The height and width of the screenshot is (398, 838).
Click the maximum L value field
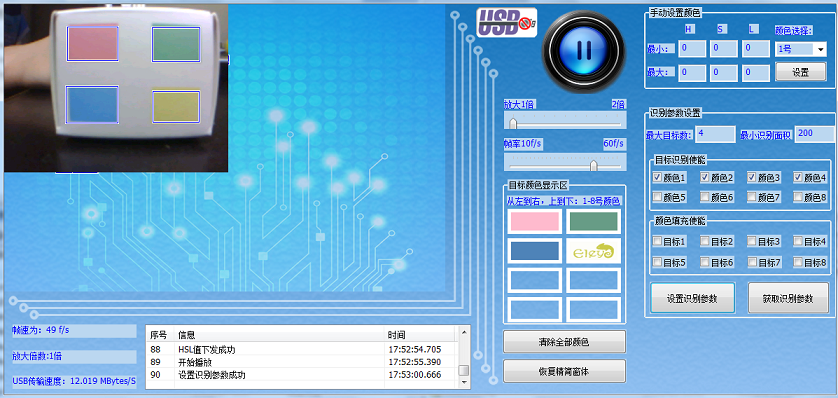point(755,73)
